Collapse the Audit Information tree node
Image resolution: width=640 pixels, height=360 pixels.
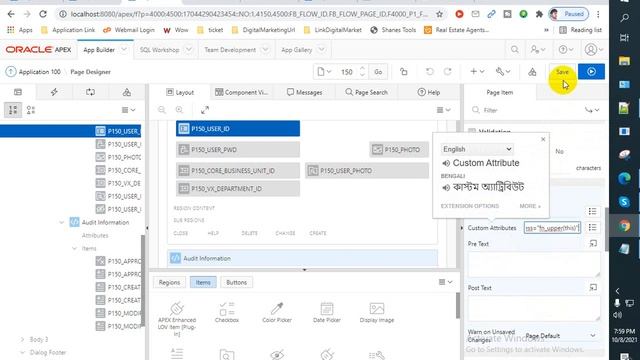[61, 222]
